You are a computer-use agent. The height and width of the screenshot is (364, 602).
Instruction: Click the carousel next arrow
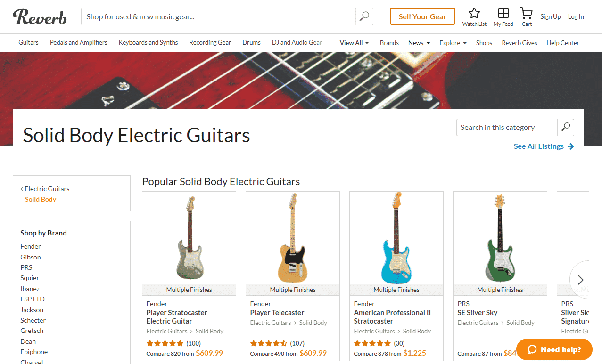point(580,279)
